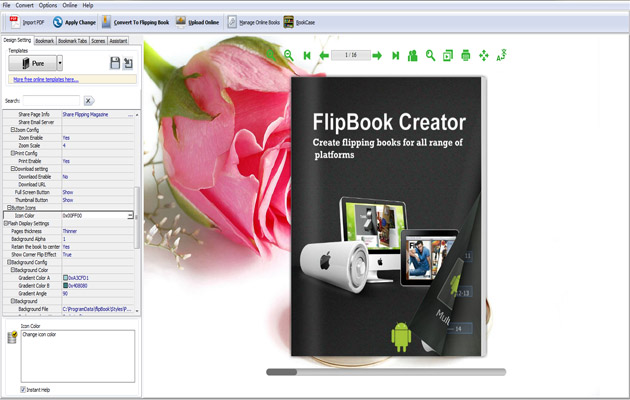Screen dimensions: 630x400
Task: Click the ellipsis button in Share Page Info row
Action: pyautogui.click(x=130, y=114)
